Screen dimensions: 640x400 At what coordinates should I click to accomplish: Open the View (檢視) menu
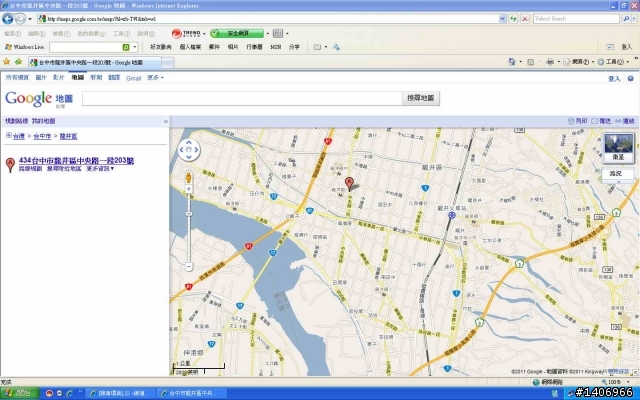tap(61, 34)
